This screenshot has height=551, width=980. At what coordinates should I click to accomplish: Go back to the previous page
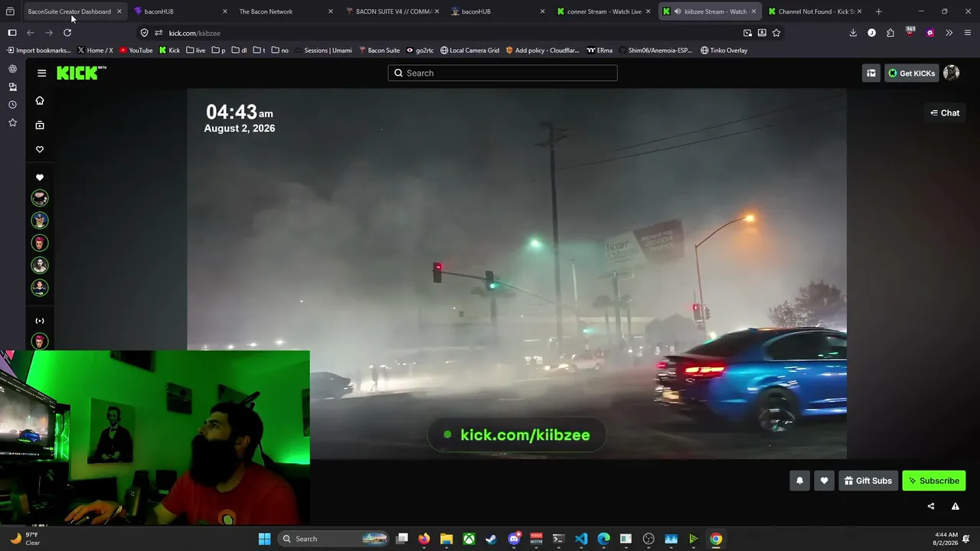tap(31, 33)
